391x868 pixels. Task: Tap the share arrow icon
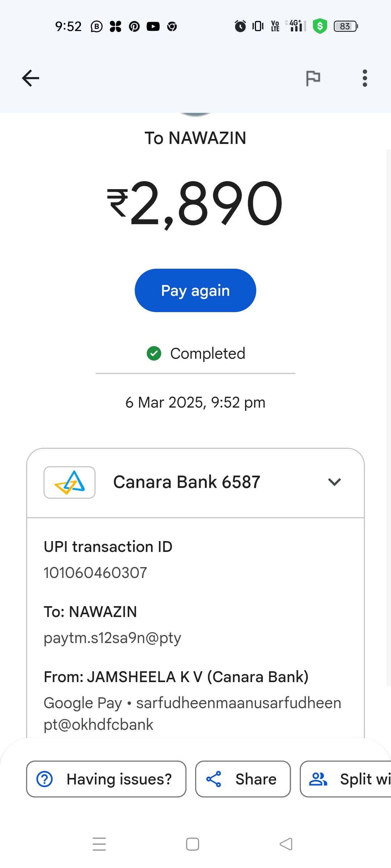click(x=214, y=779)
